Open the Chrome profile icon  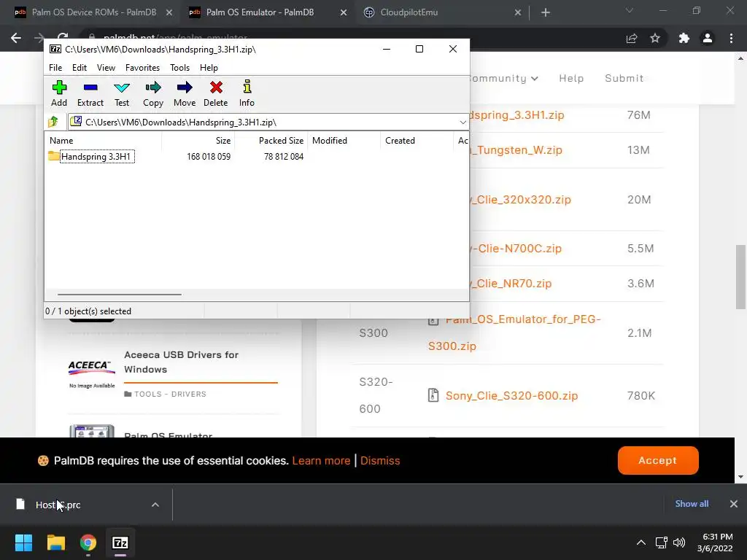[708, 38]
